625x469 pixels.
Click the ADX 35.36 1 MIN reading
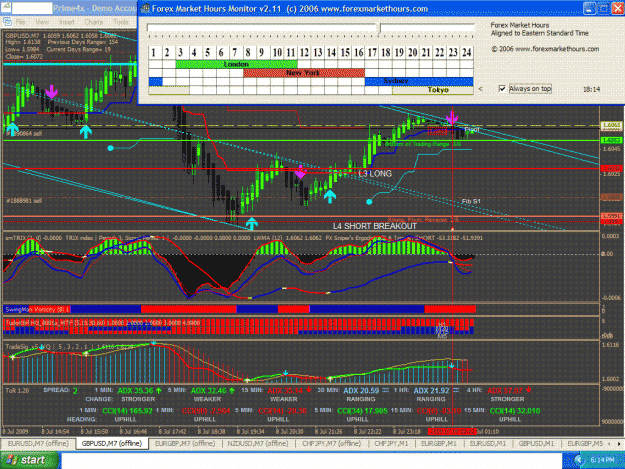point(139,391)
